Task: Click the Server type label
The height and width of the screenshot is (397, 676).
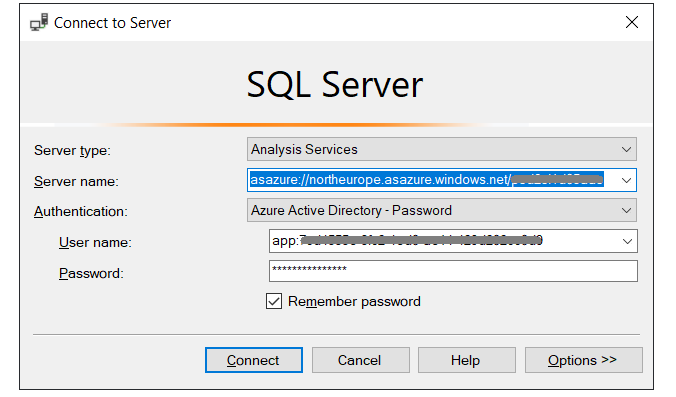Action: coord(72,150)
